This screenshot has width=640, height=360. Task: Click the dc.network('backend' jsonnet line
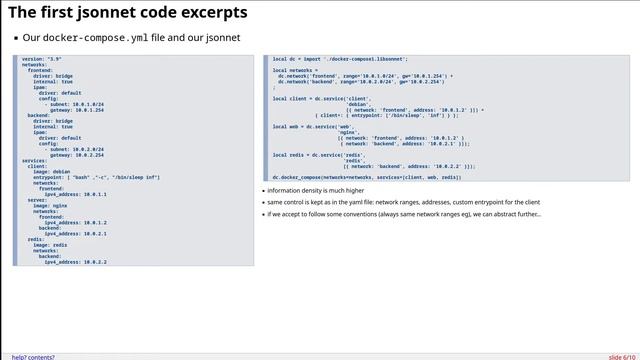point(361,82)
